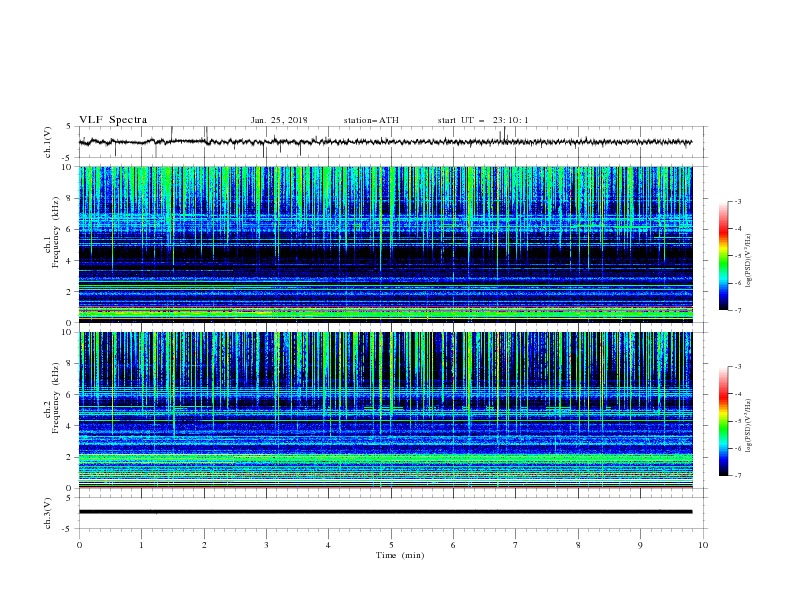Click the time axis tick label "6"
792x612 pixels.
pyautogui.click(x=453, y=545)
